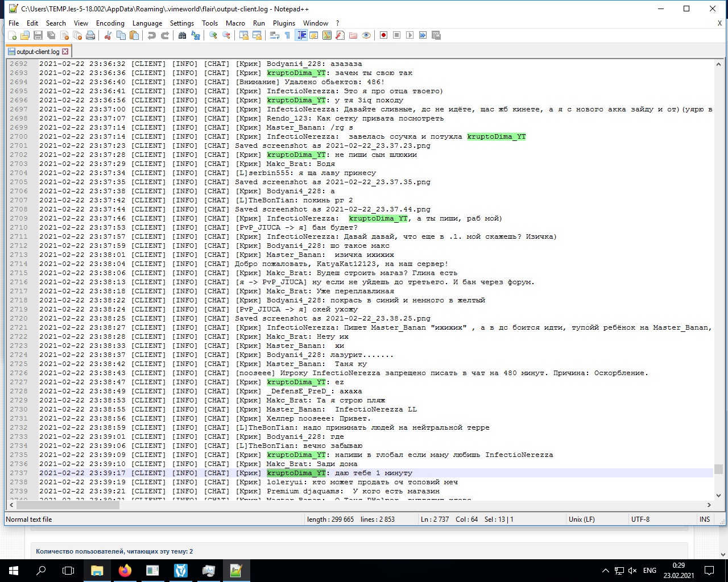Click the Save All toolbar icon
This screenshot has height=582, width=728.
coord(51,35)
